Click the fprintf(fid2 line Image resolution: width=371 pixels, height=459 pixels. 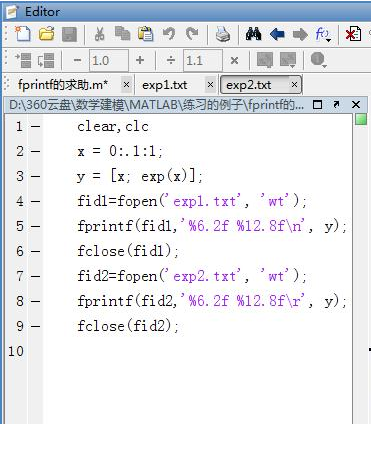(x=212, y=301)
